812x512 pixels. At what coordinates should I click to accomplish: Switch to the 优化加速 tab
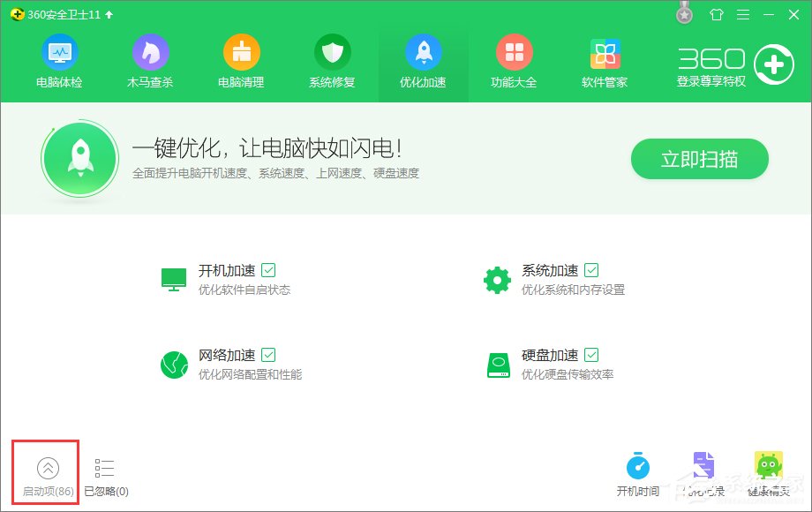click(423, 60)
